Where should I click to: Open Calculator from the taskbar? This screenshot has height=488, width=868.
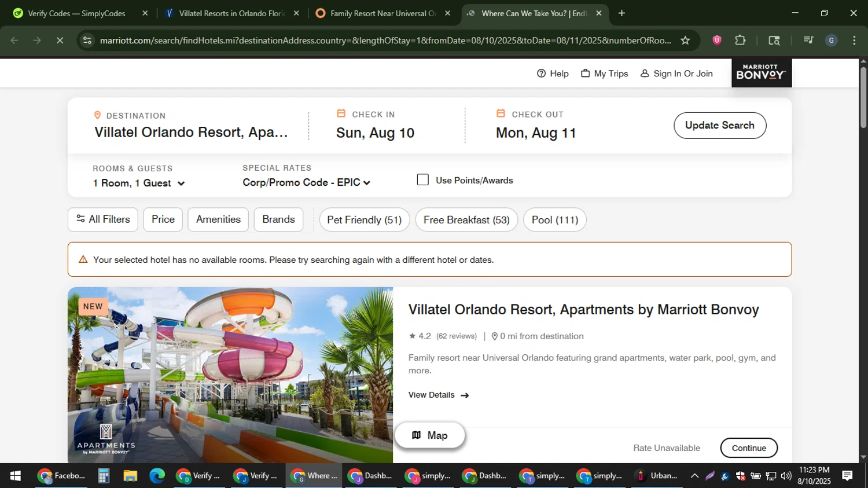pos(104,476)
